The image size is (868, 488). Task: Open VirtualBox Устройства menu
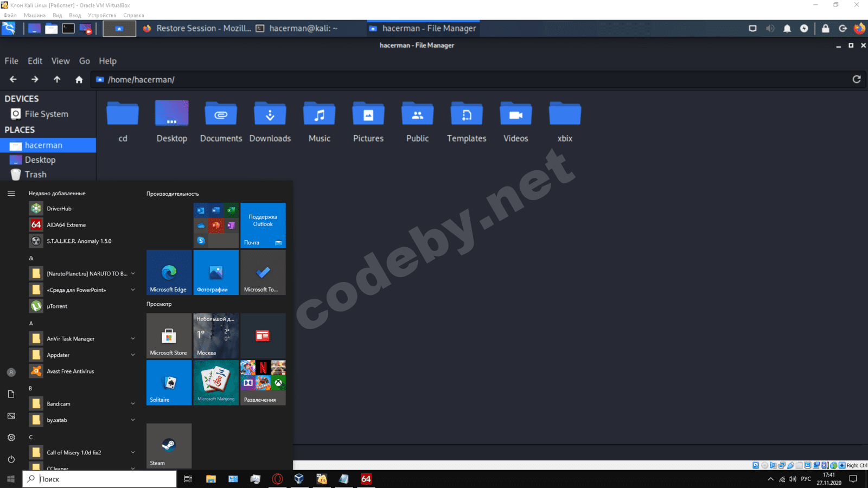click(102, 15)
